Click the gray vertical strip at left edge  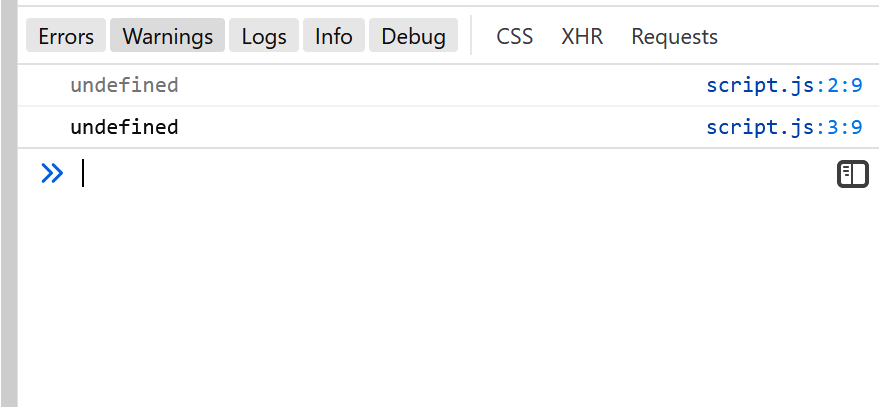9,204
